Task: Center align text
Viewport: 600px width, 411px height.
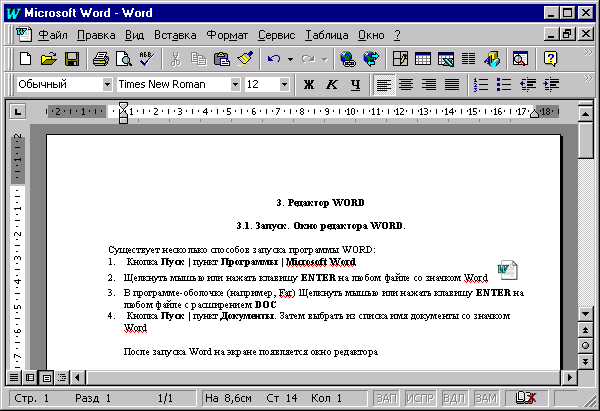Action: point(406,84)
